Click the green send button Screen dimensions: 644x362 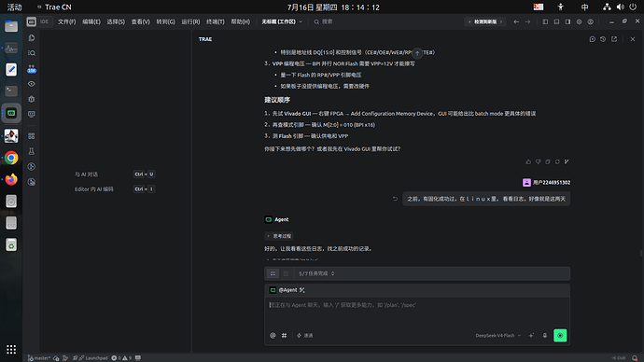560,335
